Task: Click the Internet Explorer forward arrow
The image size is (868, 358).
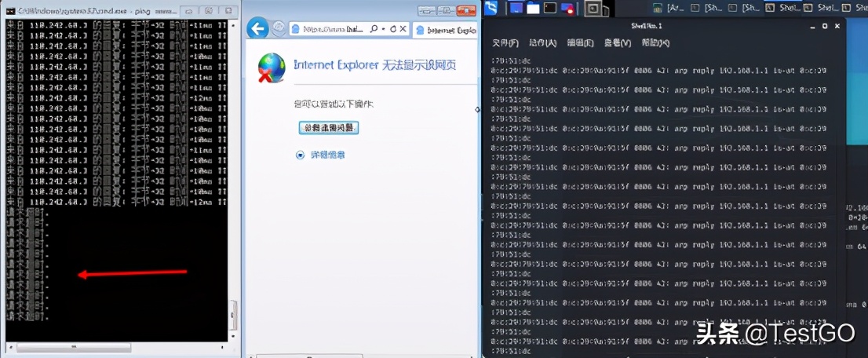Action: [x=279, y=28]
